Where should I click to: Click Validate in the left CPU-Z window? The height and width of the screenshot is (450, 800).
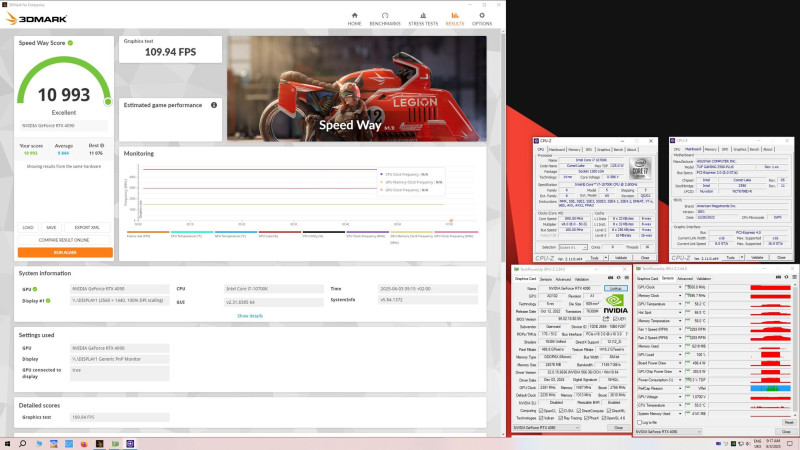[x=621, y=258]
